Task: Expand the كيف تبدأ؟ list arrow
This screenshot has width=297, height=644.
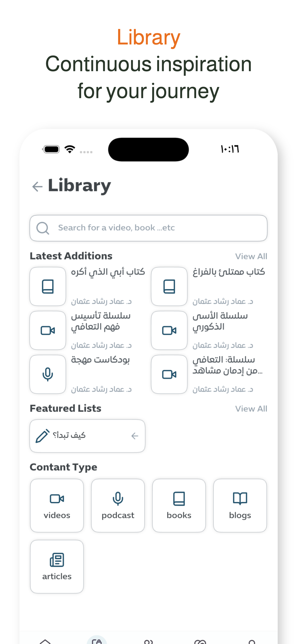Action: [x=135, y=436]
